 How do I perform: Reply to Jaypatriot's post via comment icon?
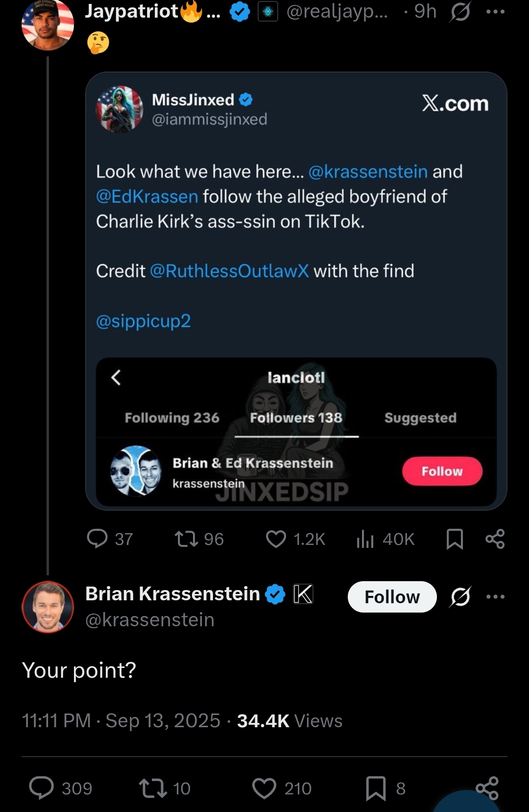[97, 539]
